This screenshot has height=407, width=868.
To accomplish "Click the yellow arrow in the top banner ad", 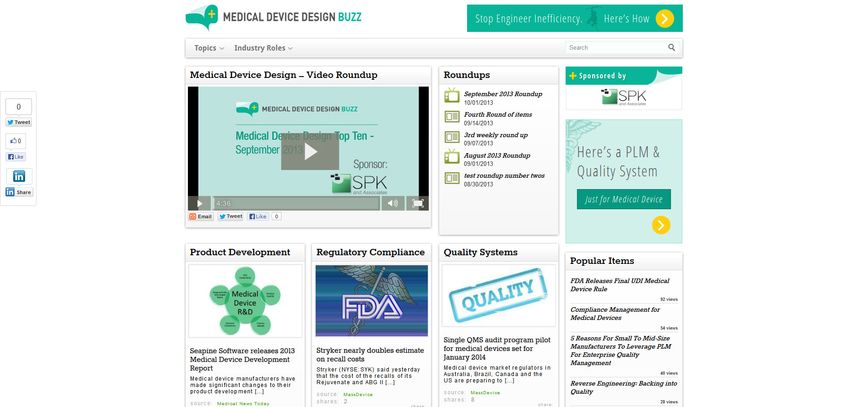I will [x=665, y=19].
